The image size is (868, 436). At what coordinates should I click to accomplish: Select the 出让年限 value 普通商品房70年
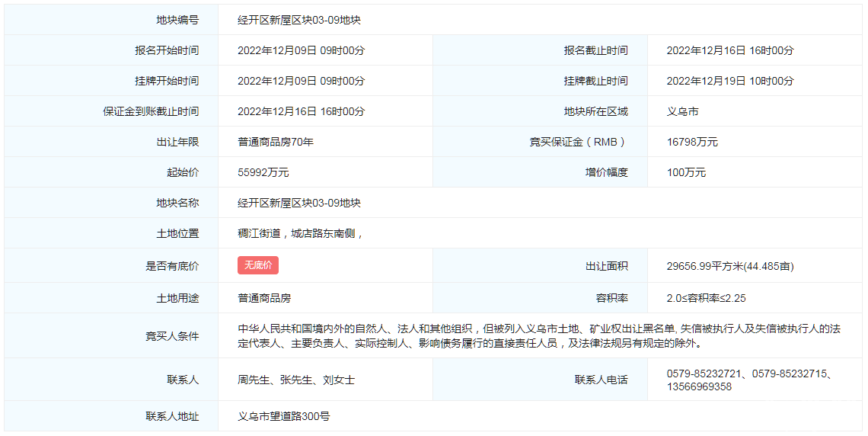coord(276,142)
